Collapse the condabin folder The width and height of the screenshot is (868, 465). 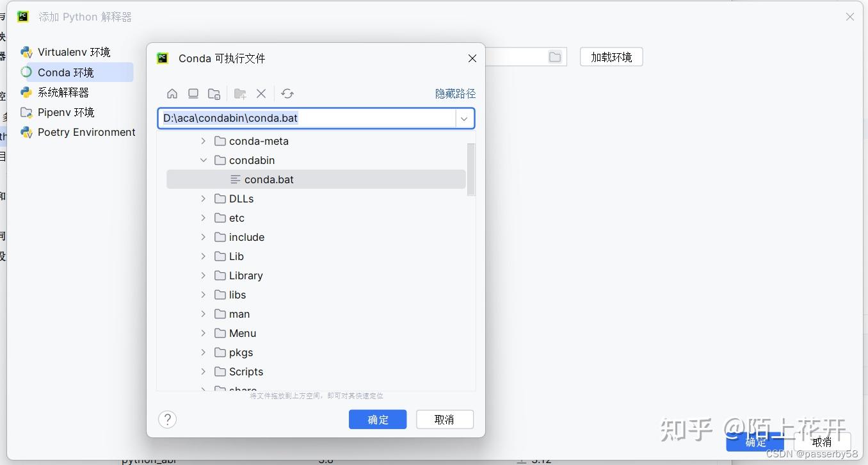[x=203, y=160]
